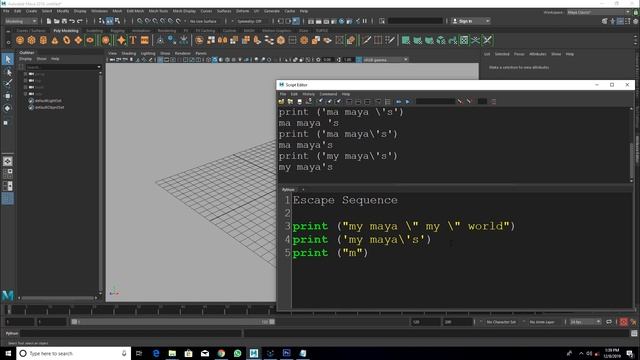Image resolution: width=640 pixels, height=360 pixels.
Task: Switch to the Sculpting shelf tab
Action: click(94, 31)
